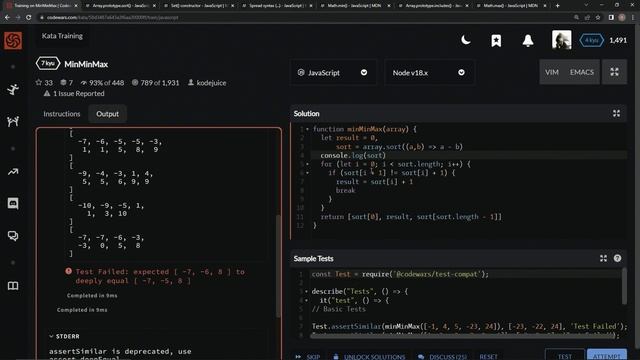Fold the describe block in Sample Tests
The image size is (640, 360).
click(306, 291)
